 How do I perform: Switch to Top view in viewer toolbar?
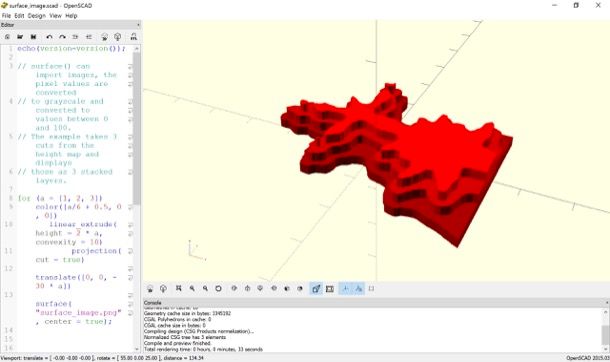[247, 289]
